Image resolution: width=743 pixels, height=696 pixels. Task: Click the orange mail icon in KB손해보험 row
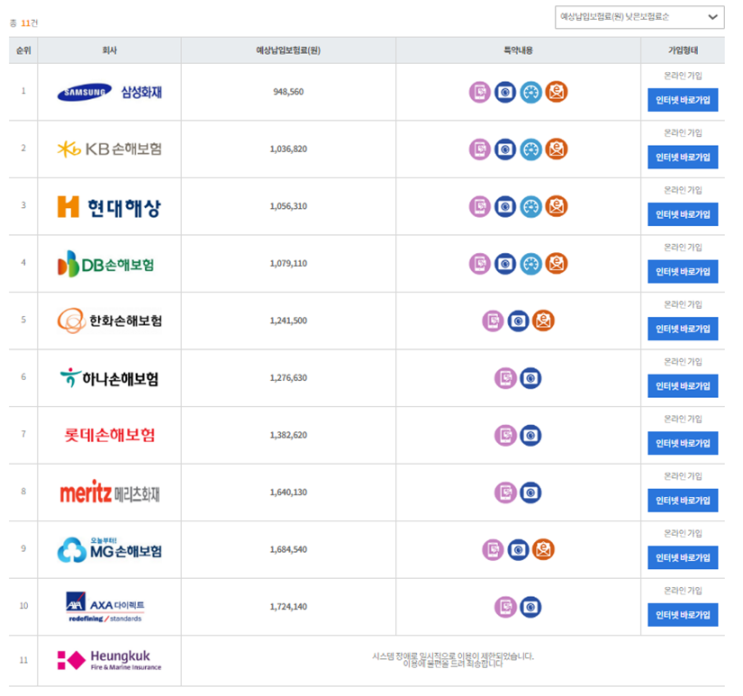coord(556,149)
